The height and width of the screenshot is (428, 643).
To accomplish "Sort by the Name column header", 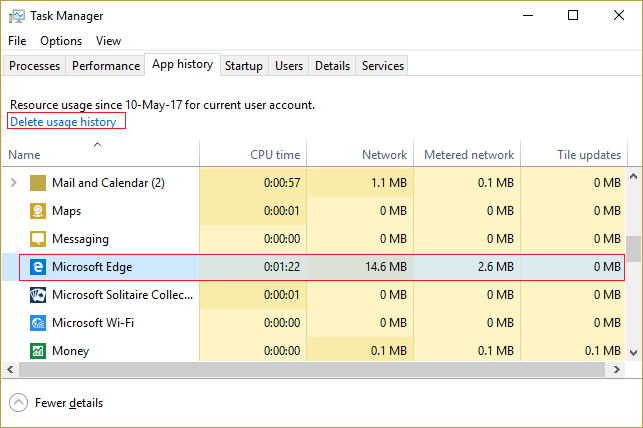I will pyautogui.click(x=100, y=154).
